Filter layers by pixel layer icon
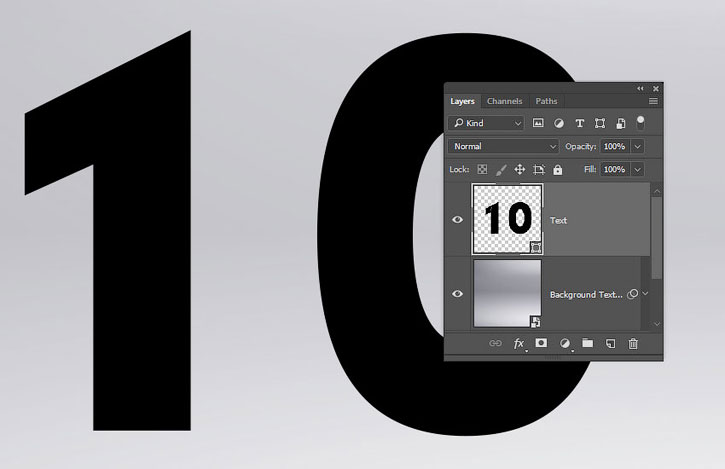The height and width of the screenshot is (469, 725). [538, 123]
